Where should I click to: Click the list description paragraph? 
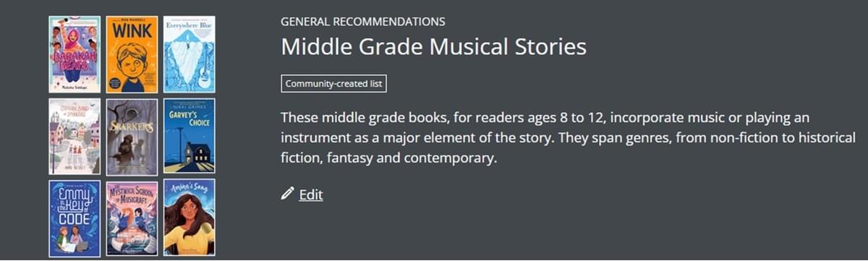tap(569, 137)
